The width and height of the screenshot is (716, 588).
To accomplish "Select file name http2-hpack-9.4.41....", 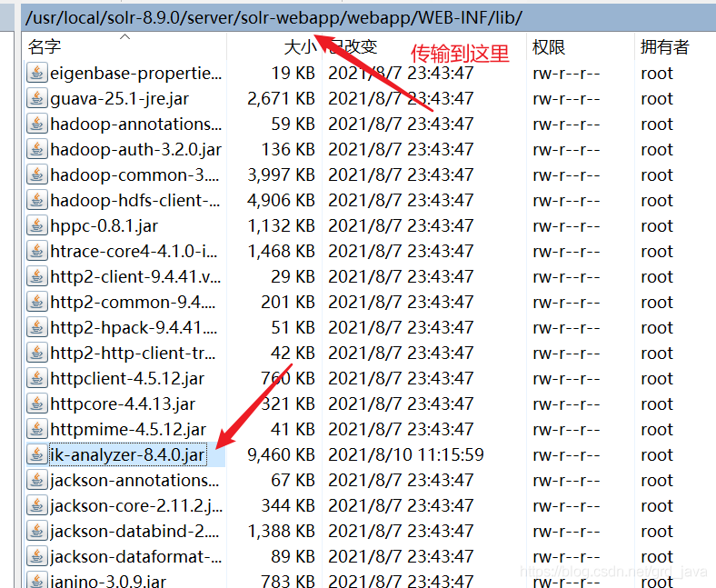I will (134, 328).
